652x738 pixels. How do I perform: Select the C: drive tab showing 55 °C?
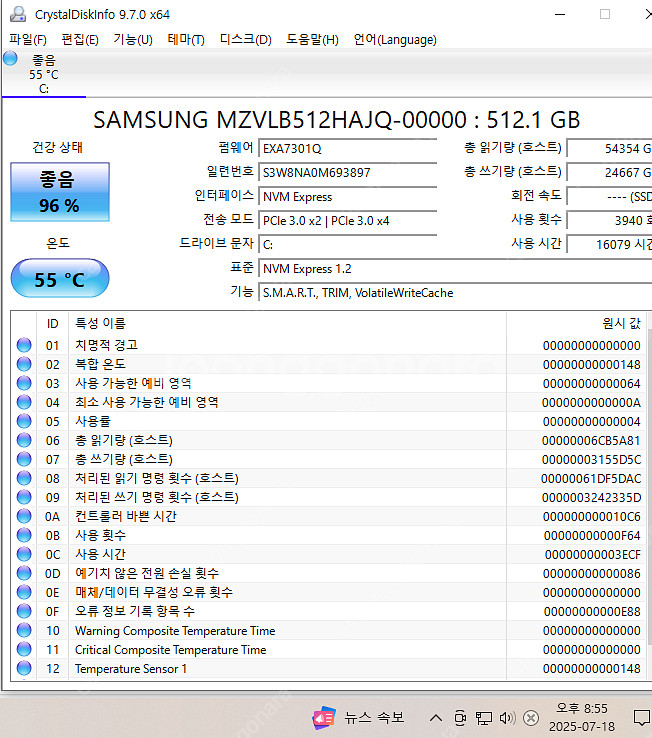tap(44, 74)
